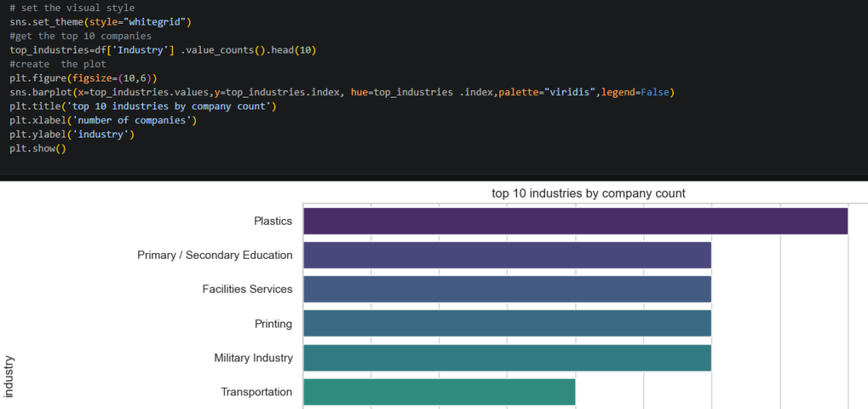Click the Plastics bar in the chart
Screen dimensions: 868x409
tap(576, 221)
